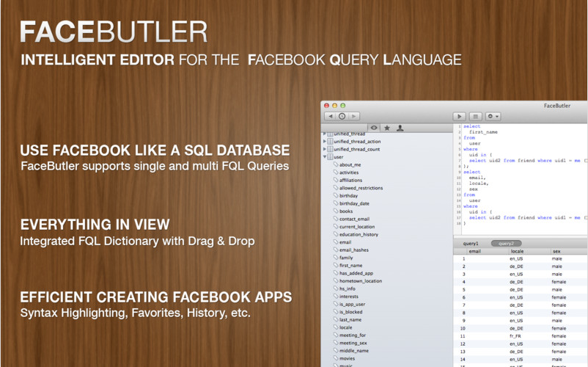This screenshot has width=588, height=367.
Task: Collapse the user table node
Action: click(x=325, y=157)
